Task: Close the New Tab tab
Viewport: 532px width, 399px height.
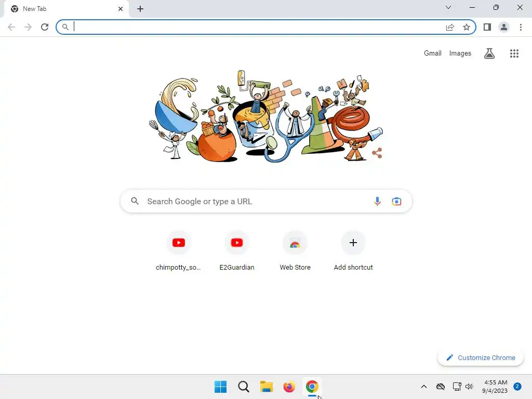Action: (x=121, y=9)
